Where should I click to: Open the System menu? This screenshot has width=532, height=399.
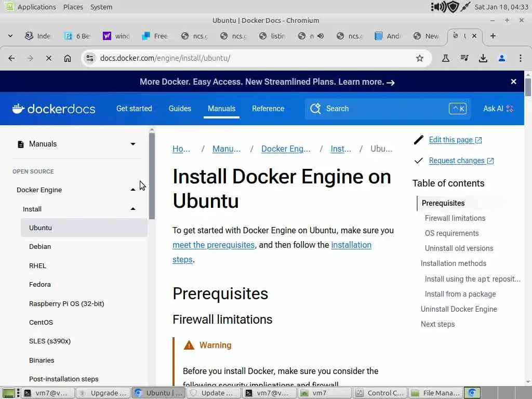[x=101, y=7]
